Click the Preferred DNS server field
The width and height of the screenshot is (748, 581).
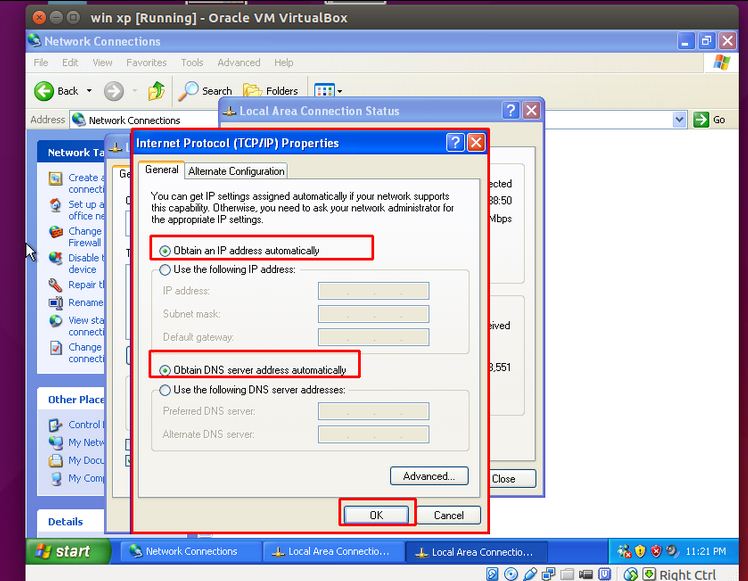[374, 411]
